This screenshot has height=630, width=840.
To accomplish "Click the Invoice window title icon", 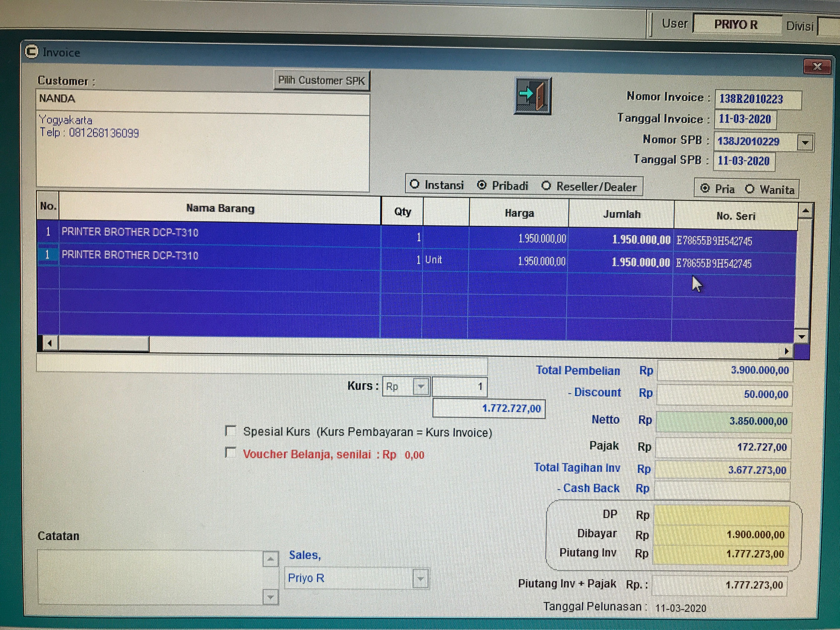I will (32, 52).
